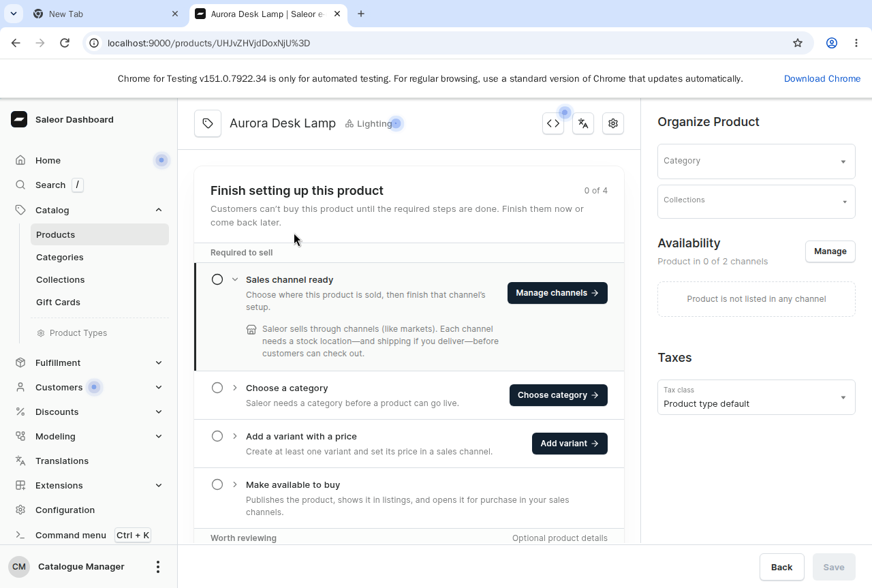872x588 pixels.
Task: Click the Extensions icon in sidebar
Action: (x=20, y=485)
